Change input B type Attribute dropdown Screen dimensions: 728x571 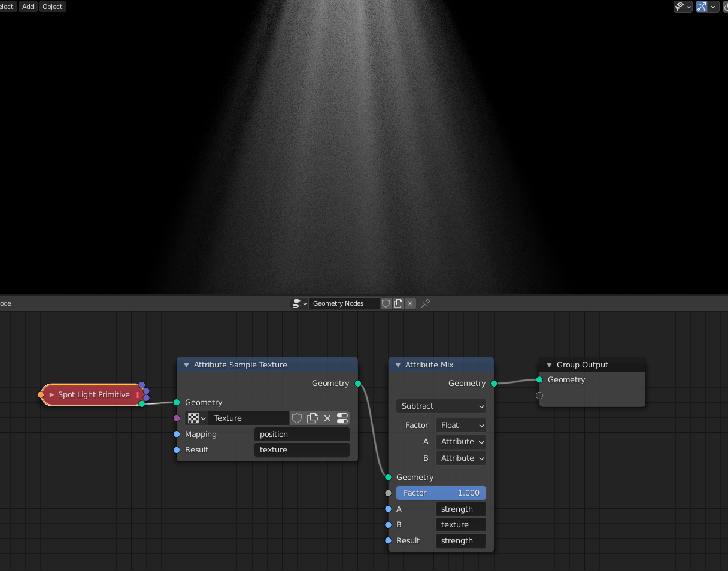[461, 458]
